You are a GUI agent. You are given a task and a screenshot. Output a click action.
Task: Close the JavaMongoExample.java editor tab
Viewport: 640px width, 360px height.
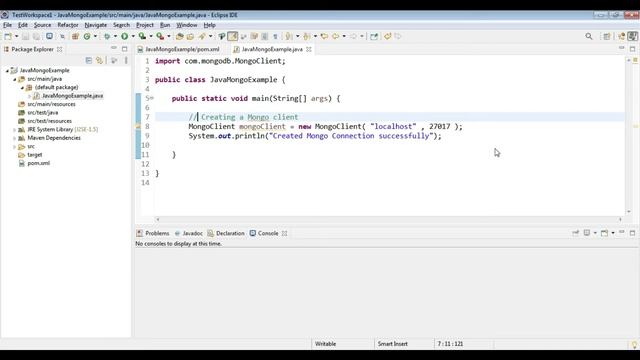pos(309,49)
